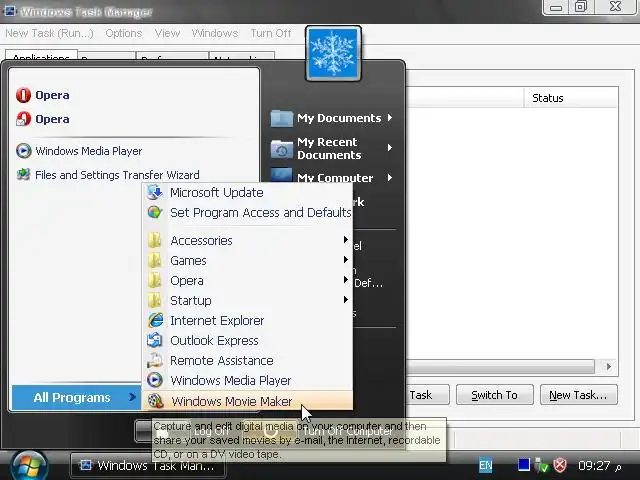Viewport: 640px width, 480px height.
Task: Click the horizontal scrollbar right arrow
Action: (608, 366)
